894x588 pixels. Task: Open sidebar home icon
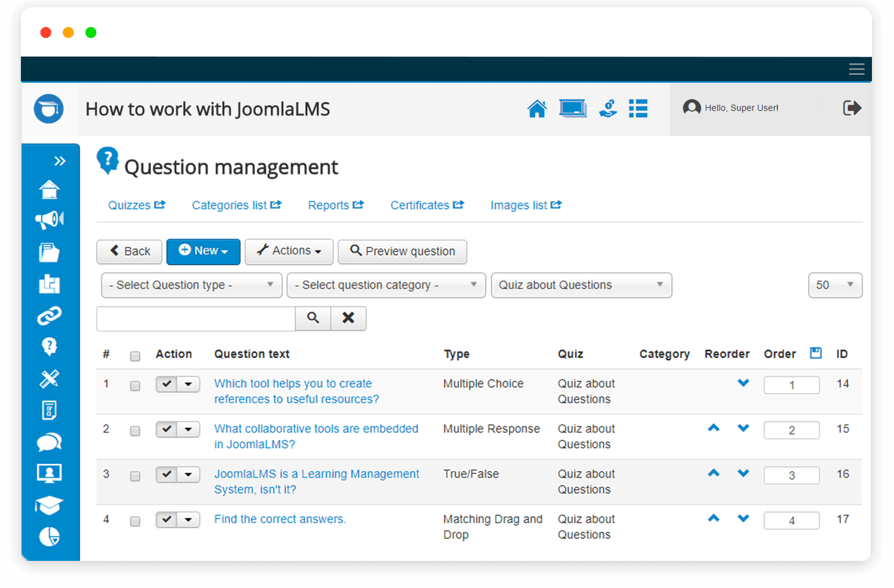pyautogui.click(x=49, y=189)
